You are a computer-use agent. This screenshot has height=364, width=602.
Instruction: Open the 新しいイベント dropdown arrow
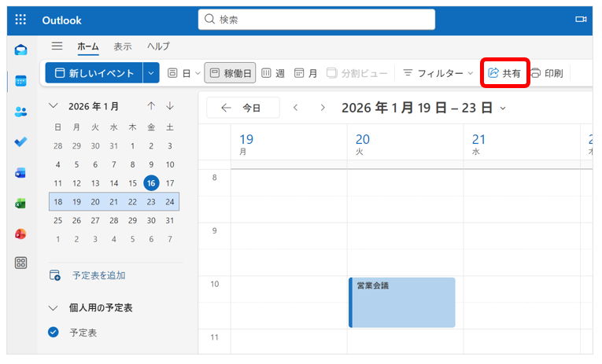click(151, 73)
